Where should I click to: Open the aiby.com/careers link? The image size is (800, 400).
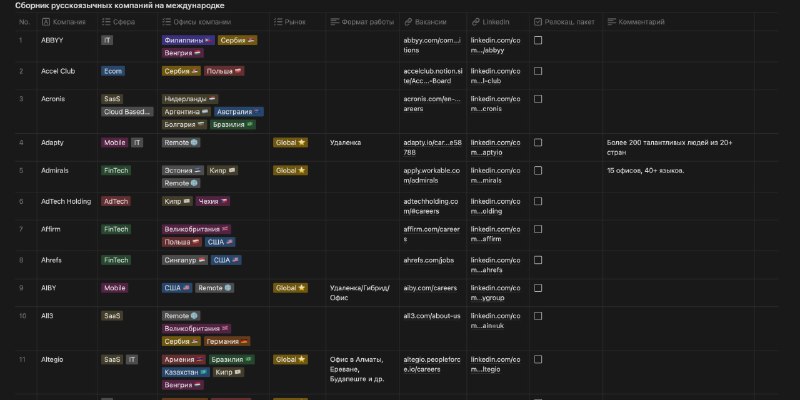430,287
